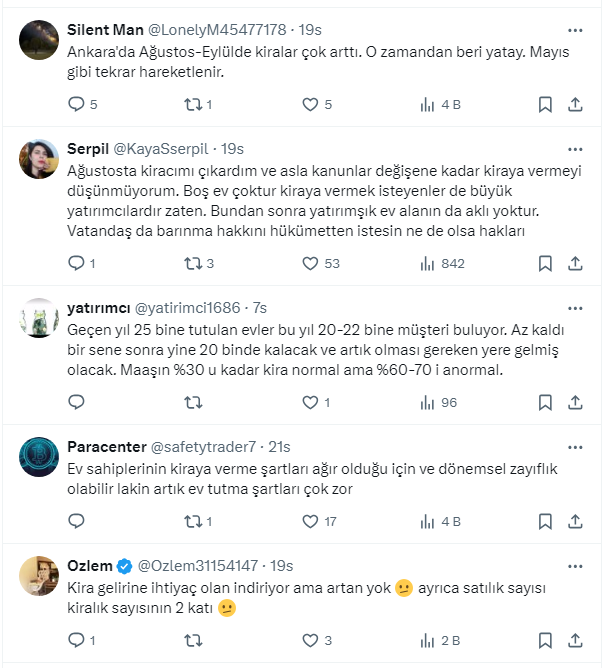The width and height of the screenshot is (608, 668).
Task: Like yatırımcı's tweet
Action: point(310,402)
